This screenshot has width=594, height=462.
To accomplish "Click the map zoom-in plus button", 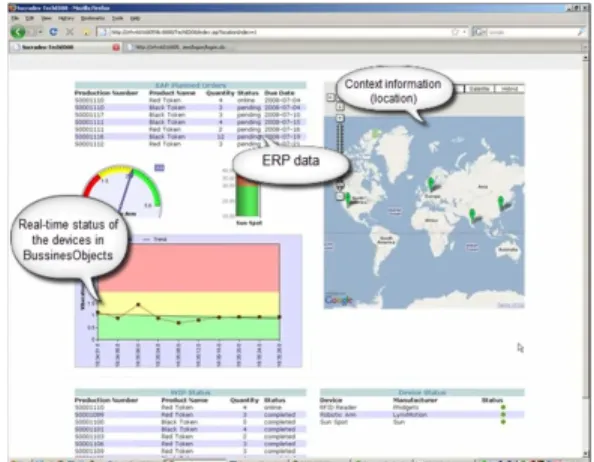I will [x=340, y=118].
